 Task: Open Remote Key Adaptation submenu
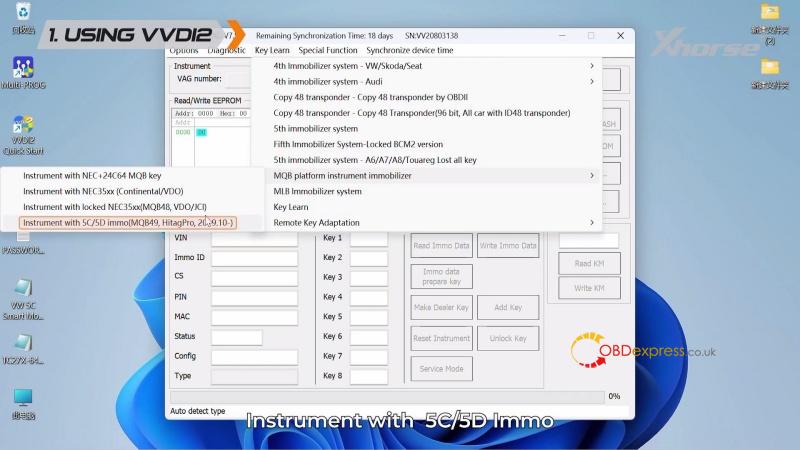click(x=433, y=222)
